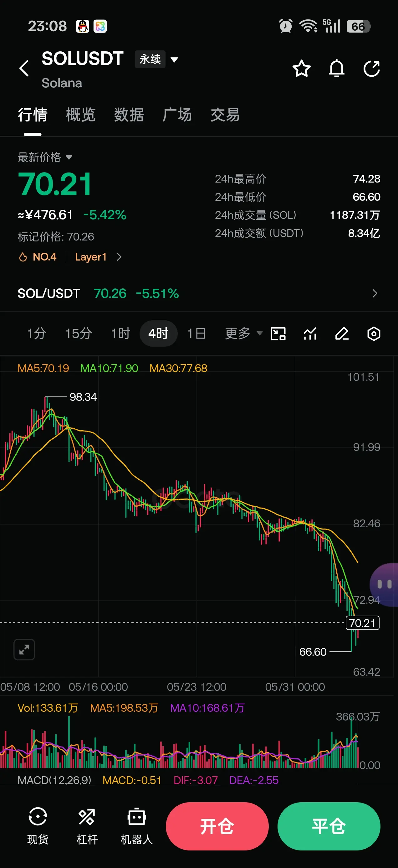Open the 永续 contract type dropdown
The width and height of the screenshot is (398, 868).
[156, 59]
